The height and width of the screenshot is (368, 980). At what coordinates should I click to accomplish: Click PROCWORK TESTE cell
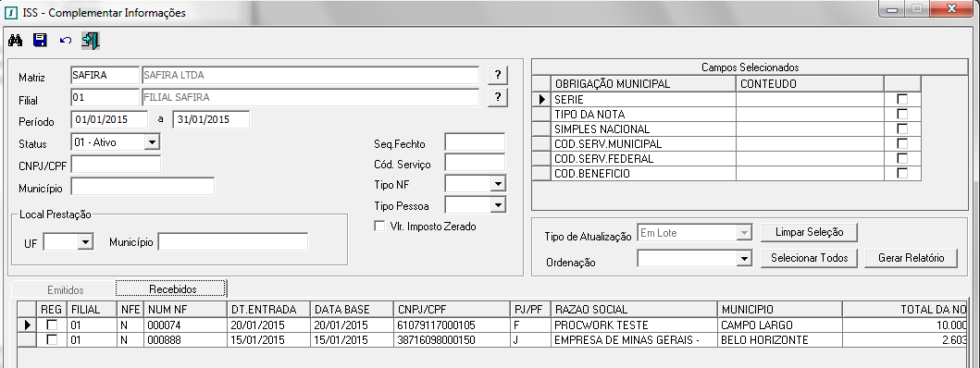pyautogui.click(x=634, y=325)
